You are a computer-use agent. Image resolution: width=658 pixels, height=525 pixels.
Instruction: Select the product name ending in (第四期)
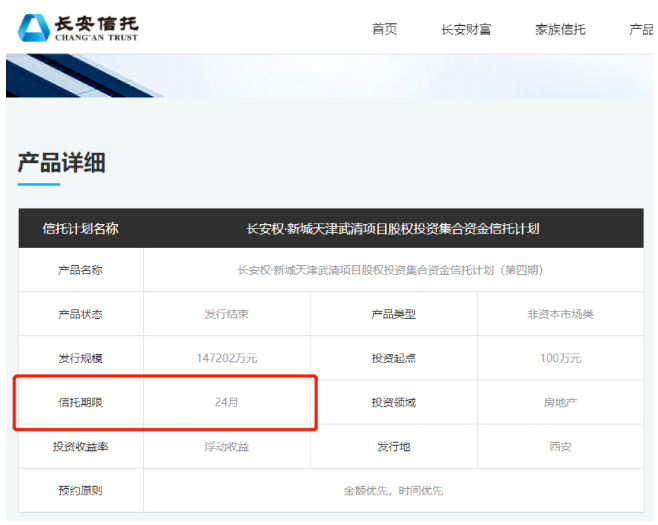[x=390, y=270]
